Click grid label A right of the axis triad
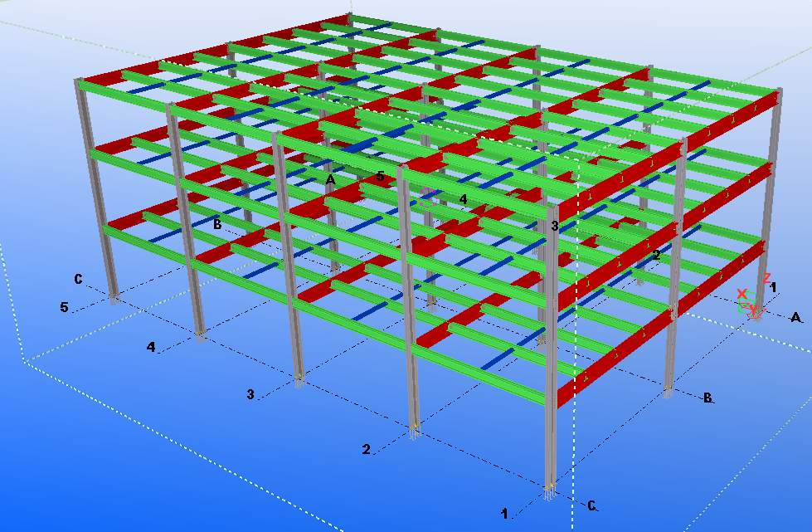The image size is (812, 532). click(x=795, y=317)
